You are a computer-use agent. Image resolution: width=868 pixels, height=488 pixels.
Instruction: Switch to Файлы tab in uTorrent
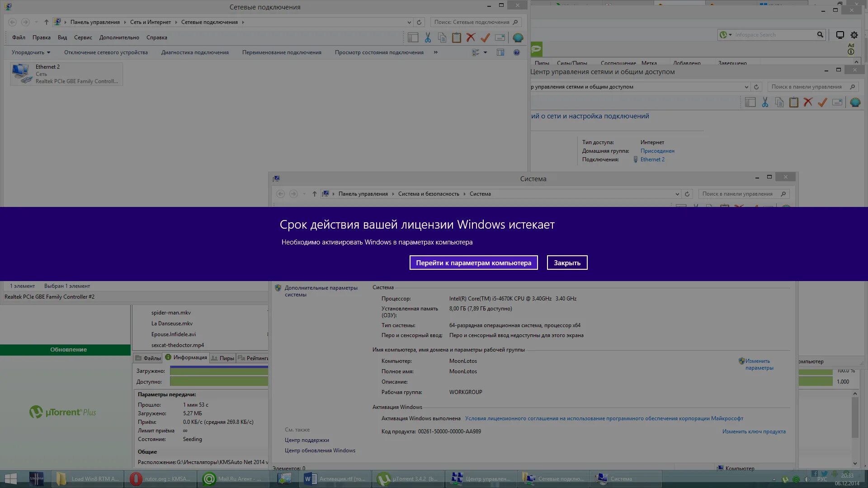pos(148,358)
